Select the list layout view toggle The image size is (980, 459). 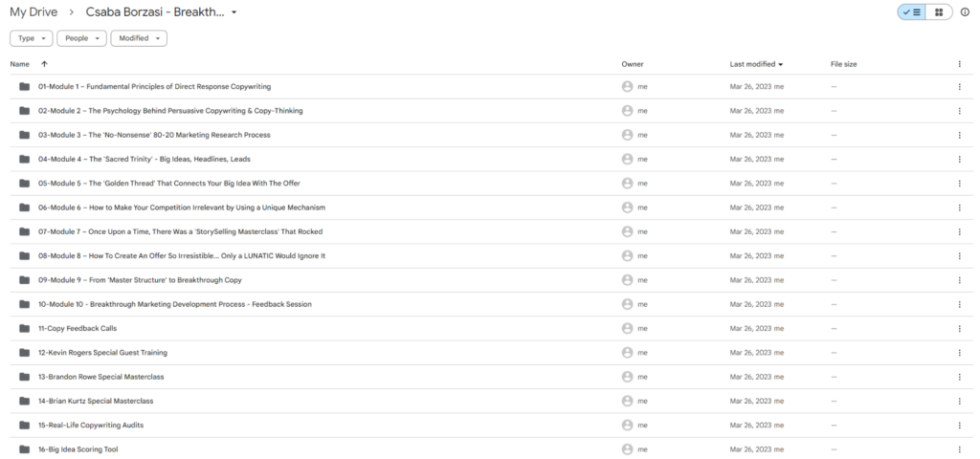point(912,11)
